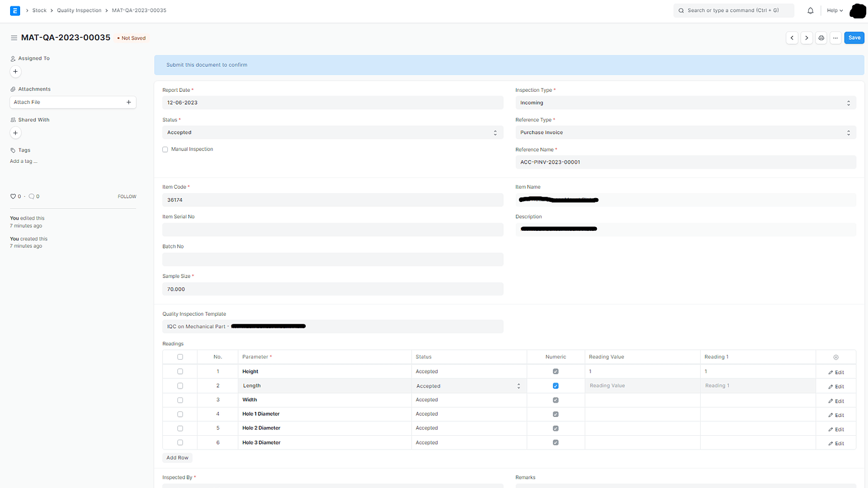The height and width of the screenshot is (488, 868).
Task: Go to the next record with the right chevron
Action: 806,38
